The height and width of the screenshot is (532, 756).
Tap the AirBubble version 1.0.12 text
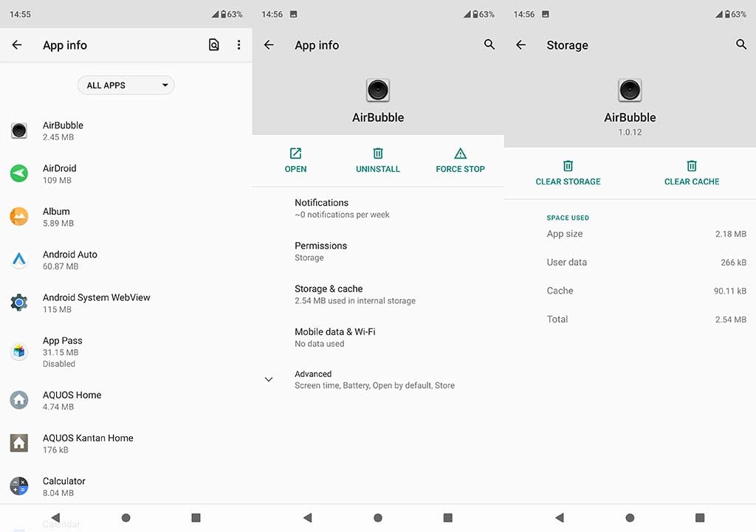click(x=630, y=132)
